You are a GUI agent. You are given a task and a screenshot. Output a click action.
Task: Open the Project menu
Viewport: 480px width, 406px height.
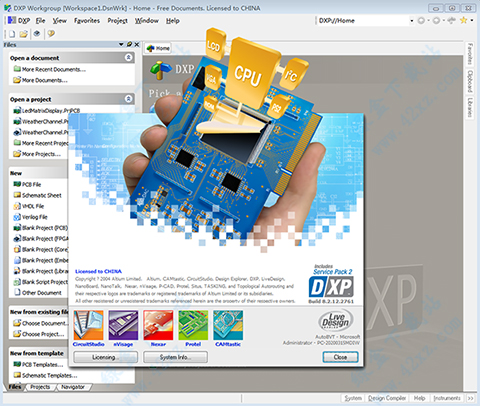(117, 21)
